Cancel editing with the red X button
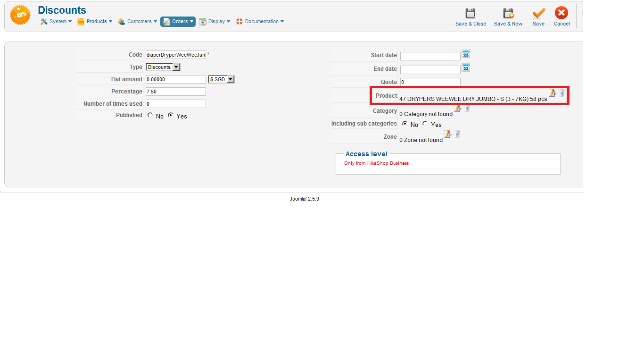This screenshot has height=362, width=644. (561, 17)
